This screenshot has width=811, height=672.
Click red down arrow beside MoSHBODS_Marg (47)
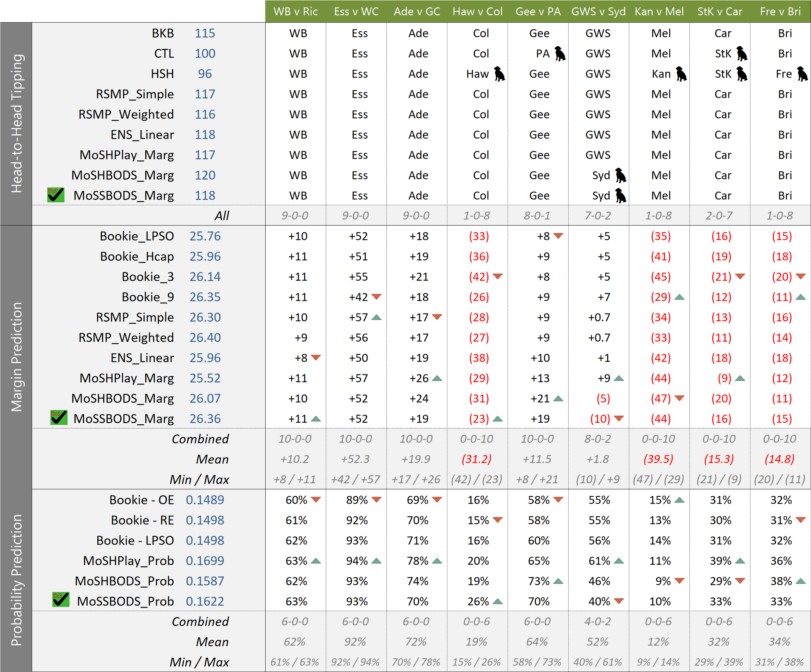tap(679, 398)
